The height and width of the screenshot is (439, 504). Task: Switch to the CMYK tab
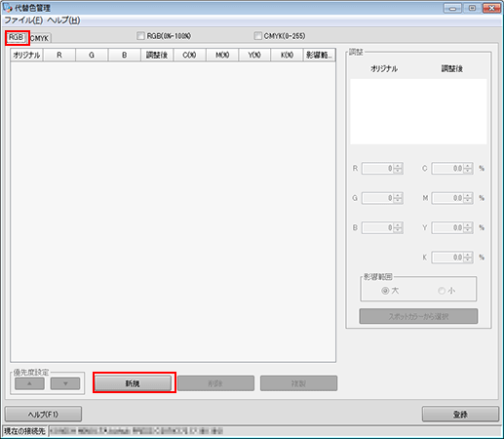40,38
